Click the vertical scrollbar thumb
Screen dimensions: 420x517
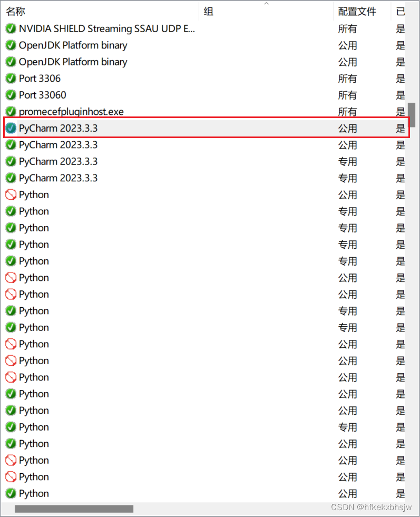point(411,115)
